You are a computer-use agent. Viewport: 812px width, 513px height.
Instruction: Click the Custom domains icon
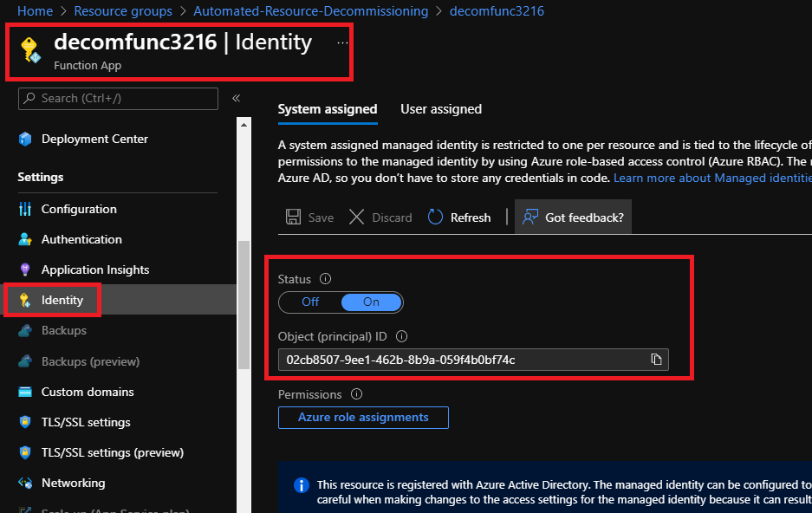[x=25, y=392]
